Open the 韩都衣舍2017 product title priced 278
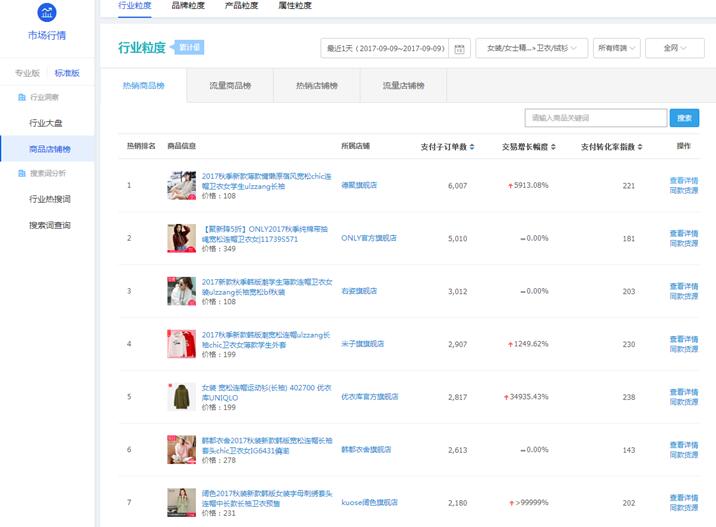Image resolution: width=716 pixels, height=527 pixels. (267, 445)
